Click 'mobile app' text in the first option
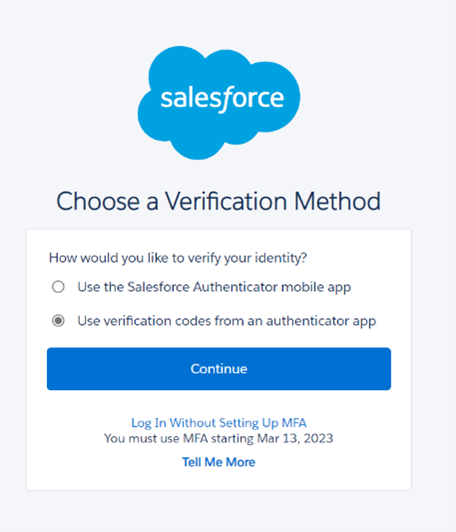 316,287
